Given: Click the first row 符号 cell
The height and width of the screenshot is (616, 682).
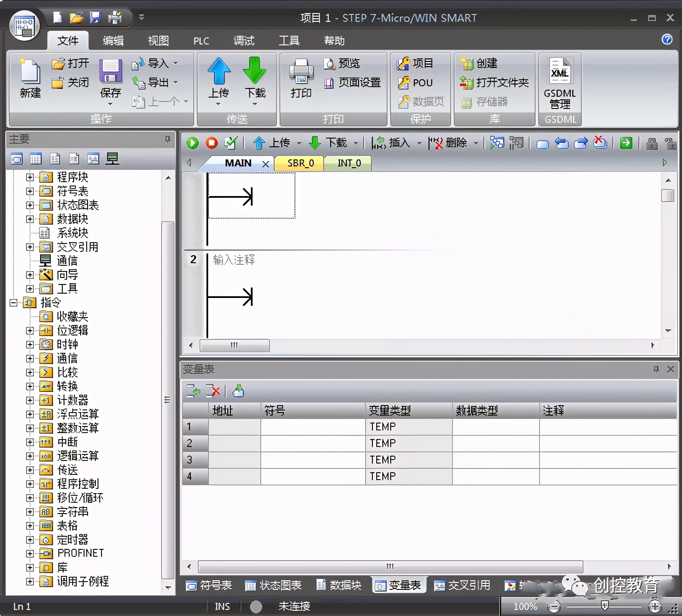Looking at the screenshot, I should 312,427.
